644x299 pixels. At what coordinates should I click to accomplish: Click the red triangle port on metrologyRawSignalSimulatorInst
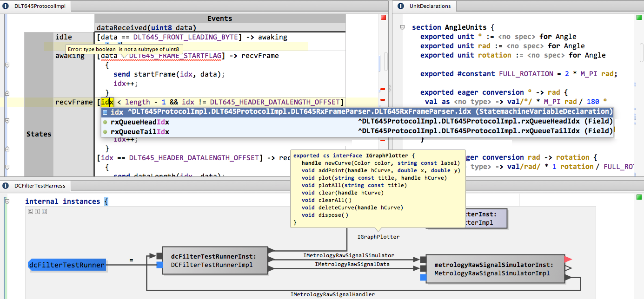tap(568, 259)
